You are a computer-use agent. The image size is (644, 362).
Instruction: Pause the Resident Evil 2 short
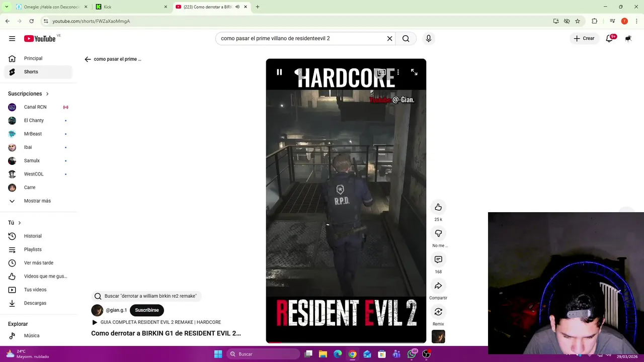[279, 72]
